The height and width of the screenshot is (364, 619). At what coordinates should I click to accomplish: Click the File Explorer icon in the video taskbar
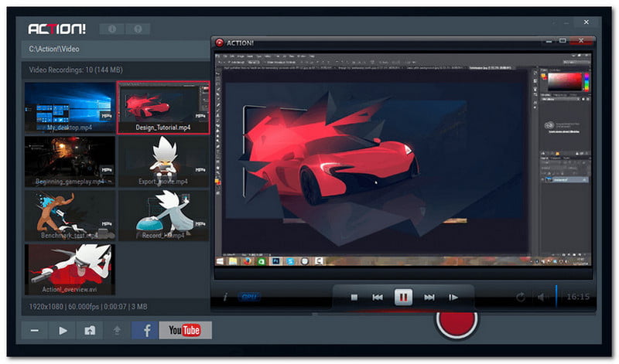234,261
